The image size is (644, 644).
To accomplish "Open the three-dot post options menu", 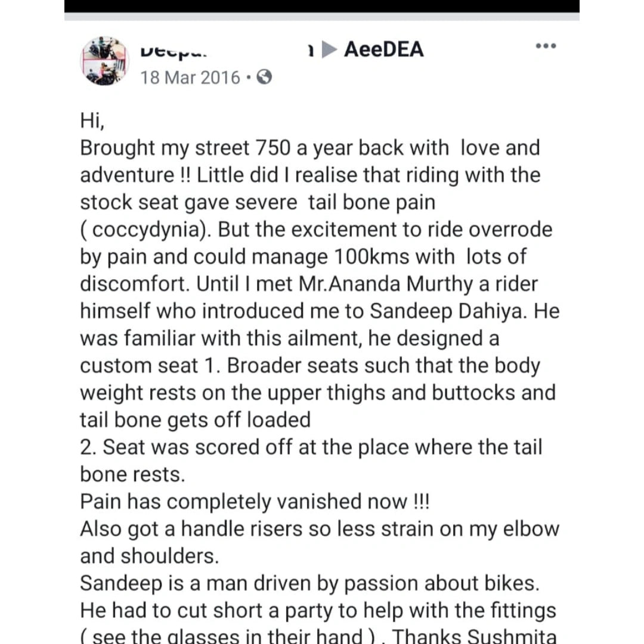I will point(546,47).
